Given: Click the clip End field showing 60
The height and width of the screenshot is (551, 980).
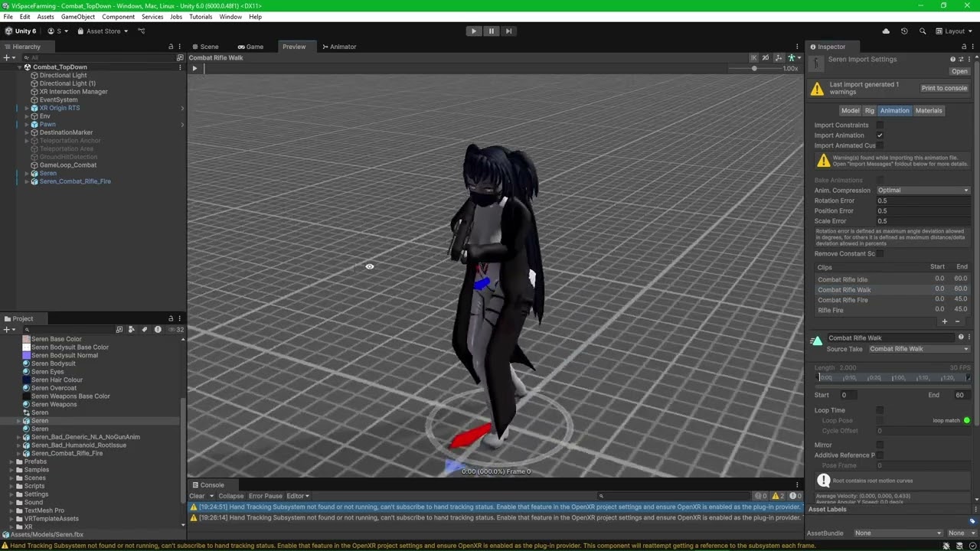Looking at the screenshot, I should (961, 396).
